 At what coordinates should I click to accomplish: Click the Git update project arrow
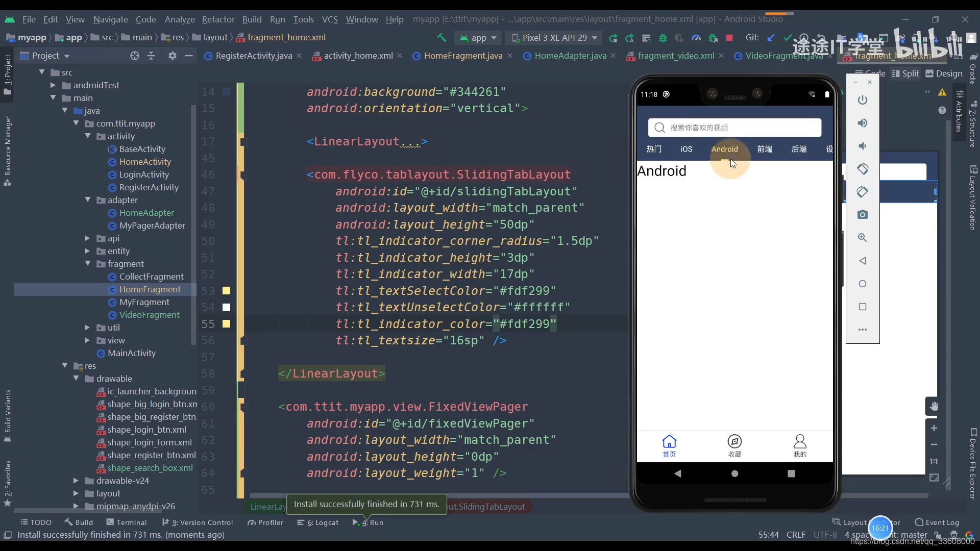[771, 38]
